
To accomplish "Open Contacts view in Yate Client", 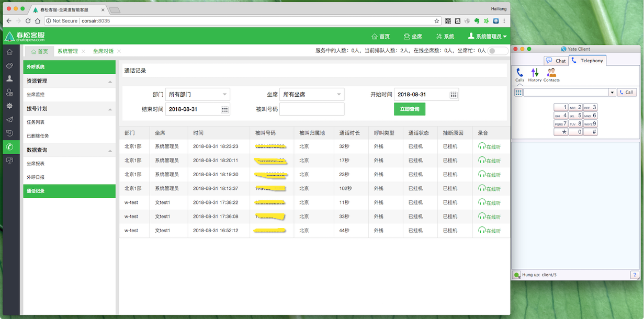I will point(551,75).
